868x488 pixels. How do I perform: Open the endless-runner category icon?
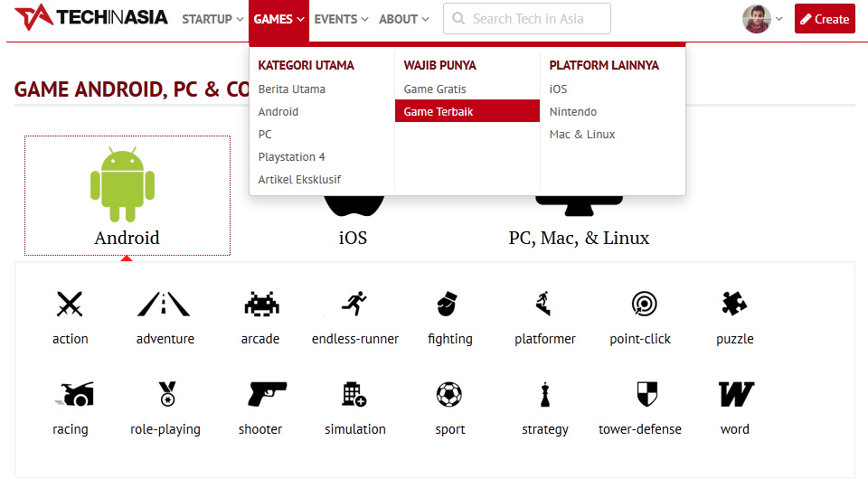click(354, 305)
